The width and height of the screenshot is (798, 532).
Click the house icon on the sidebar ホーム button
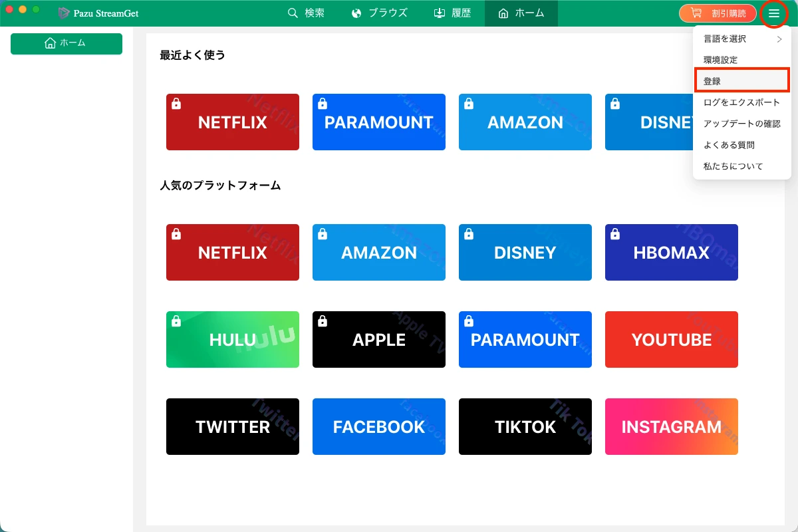(50, 43)
